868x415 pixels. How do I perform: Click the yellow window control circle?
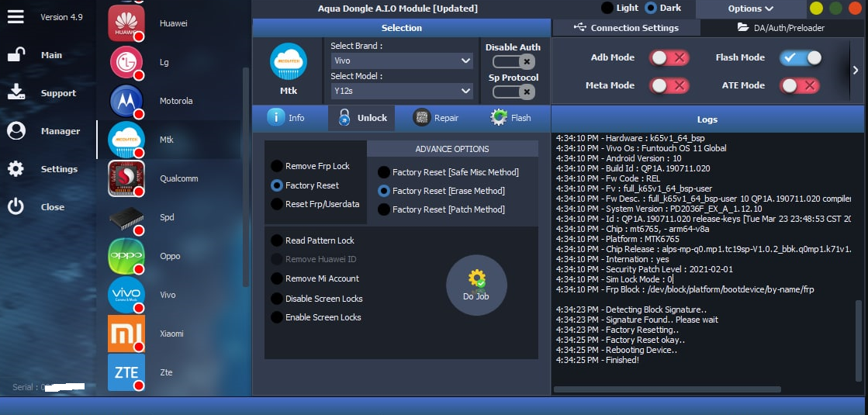816,9
